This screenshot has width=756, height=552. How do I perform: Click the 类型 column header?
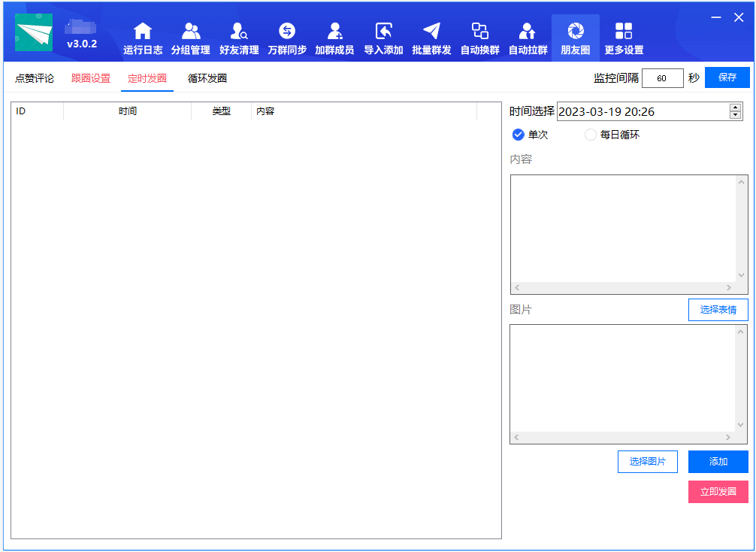click(221, 111)
